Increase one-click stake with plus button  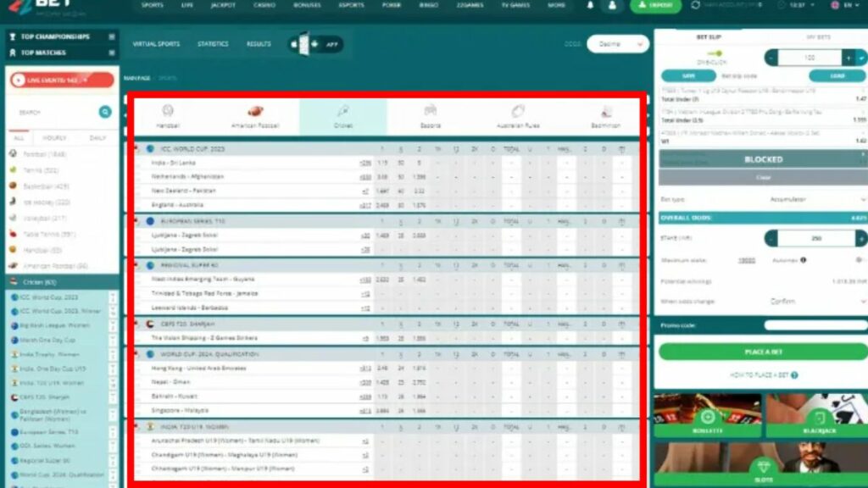pos(848,58)
